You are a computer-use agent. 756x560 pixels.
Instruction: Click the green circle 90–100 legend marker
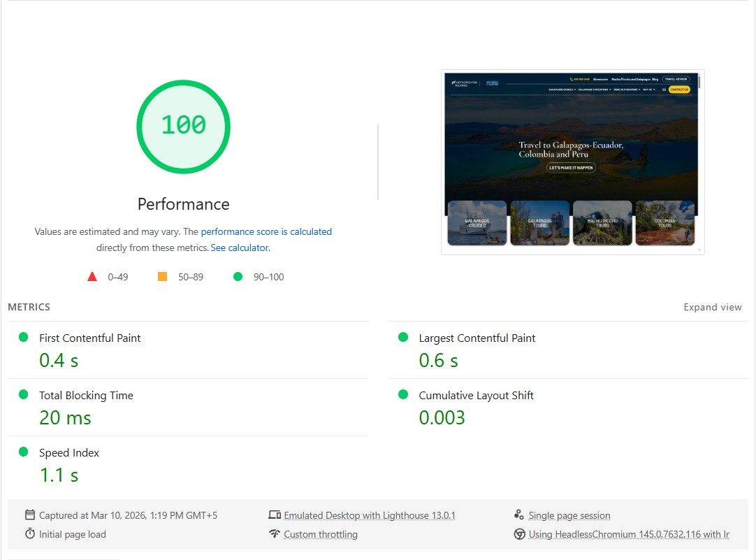coord(238,276)
